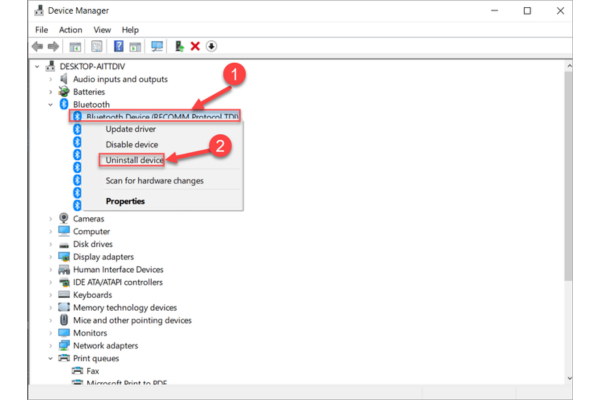Click the Network adapters icon
Viewport: 600px width, 400px height.
64,345
